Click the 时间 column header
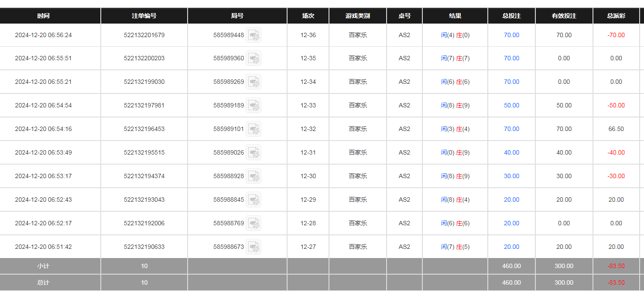The width and height of the screenshot is (644, 296). pos(43,16)
